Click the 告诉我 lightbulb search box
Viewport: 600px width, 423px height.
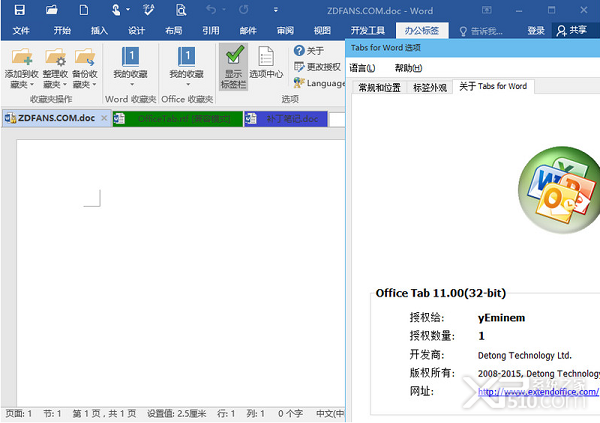481,31
